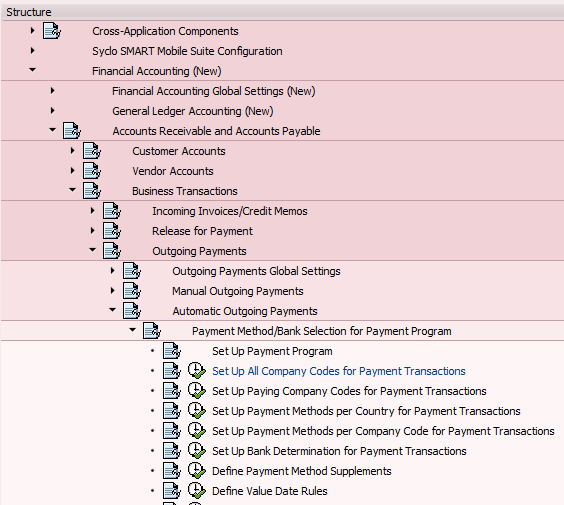
Task: Expand the Vendor Accounts node
Action: coord(72,171)
